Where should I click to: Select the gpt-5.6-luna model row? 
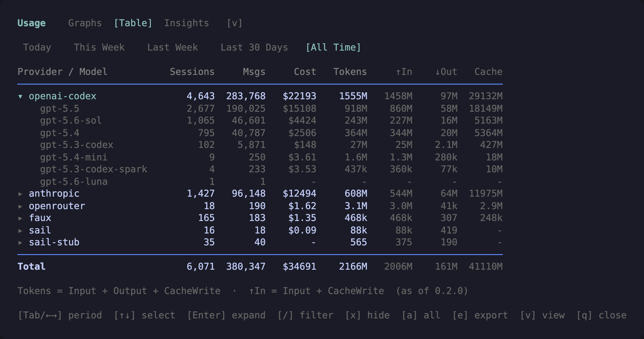point(260,182)
